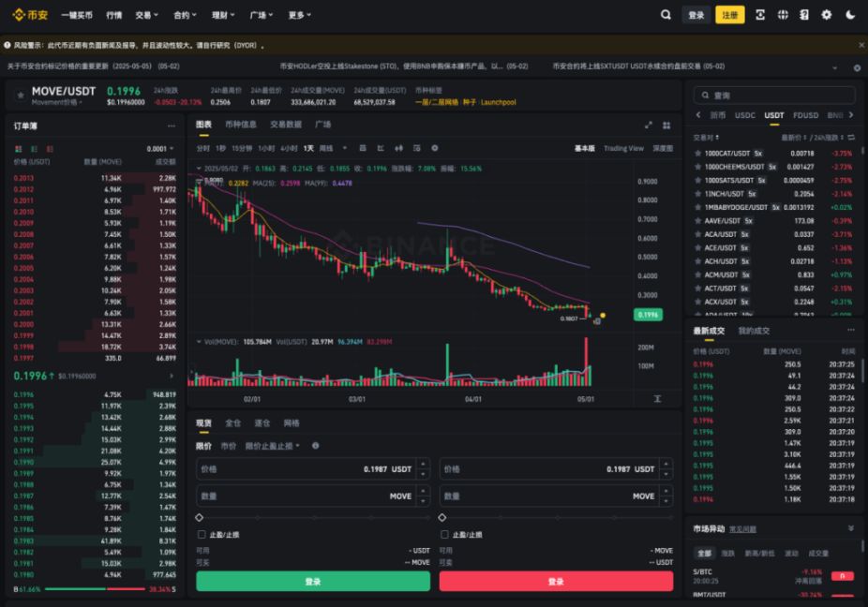Click the buy/sell ratio bar under the order book
The image size is (868, 607).
pyautogui.click(x=95, y=589)
